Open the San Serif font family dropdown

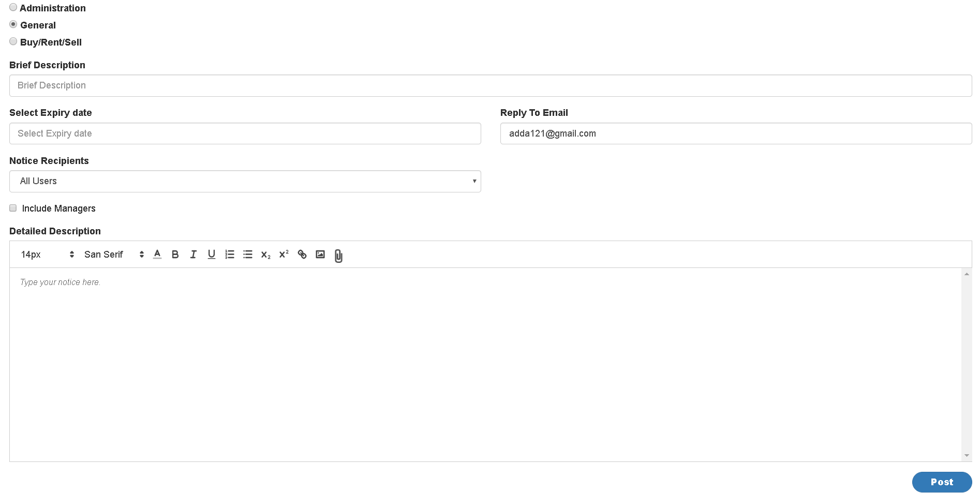pos(114,255)
